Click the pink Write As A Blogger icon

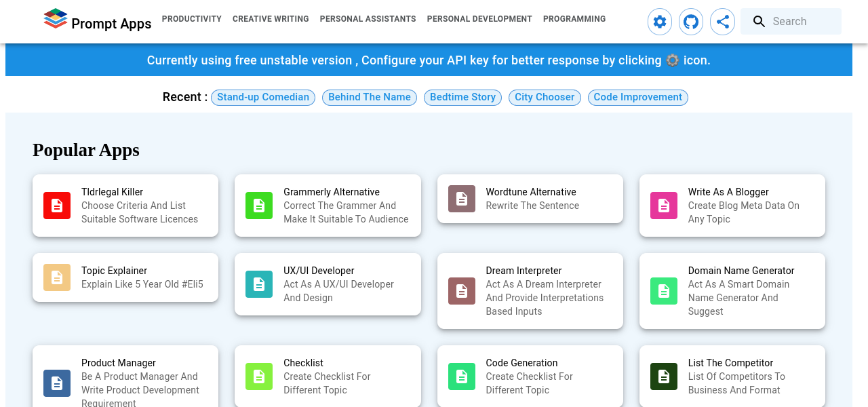tap(663, 206)
